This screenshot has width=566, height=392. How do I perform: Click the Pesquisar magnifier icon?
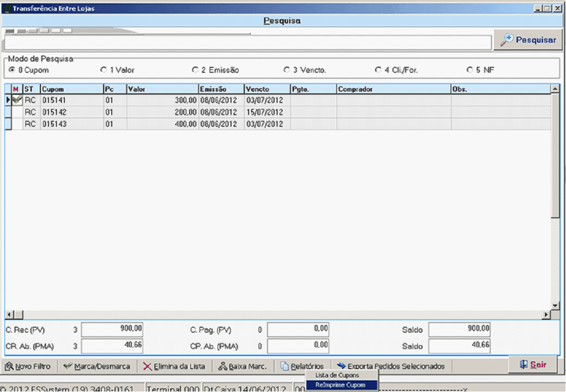(507, 40)
